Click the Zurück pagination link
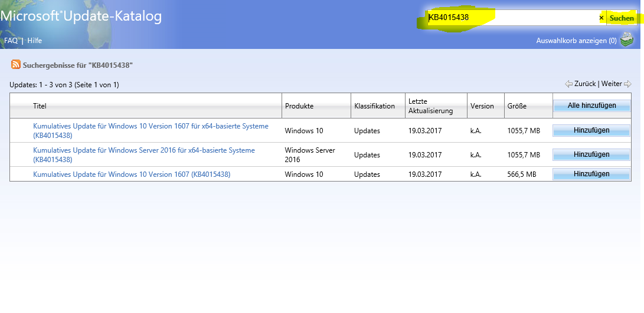 coord(585,84)
